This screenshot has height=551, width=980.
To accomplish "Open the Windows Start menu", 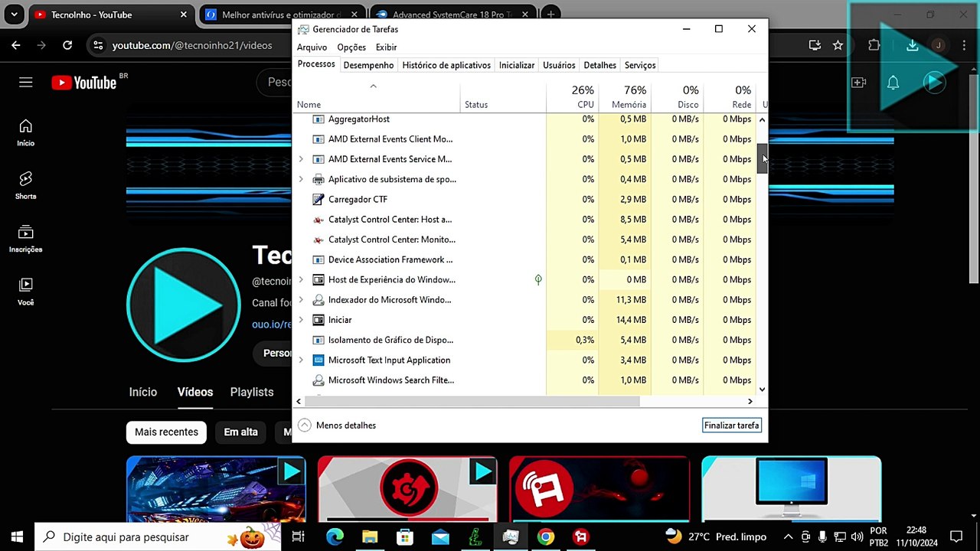I will click(17, 537).
